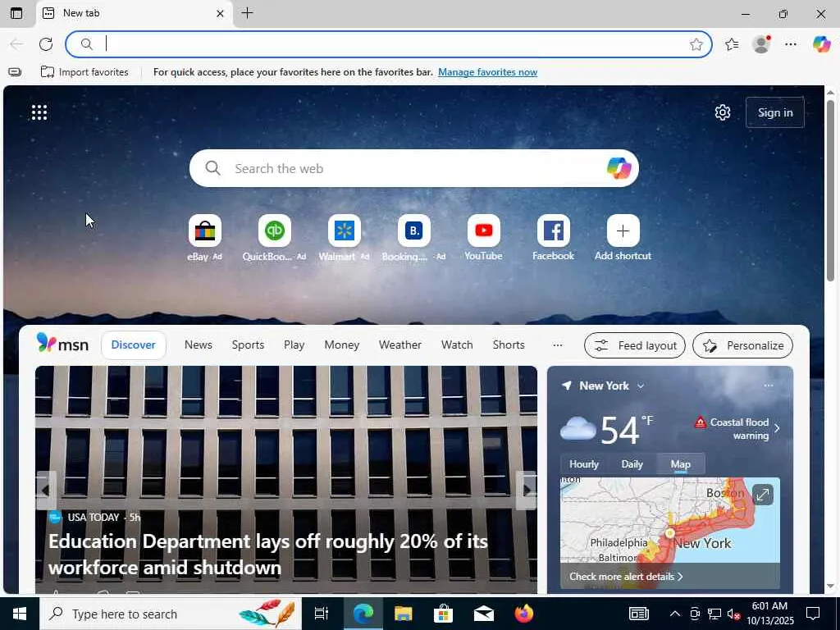Open the browser profile icon
This screenshot has width=840, height=630.
pos(761,44)
